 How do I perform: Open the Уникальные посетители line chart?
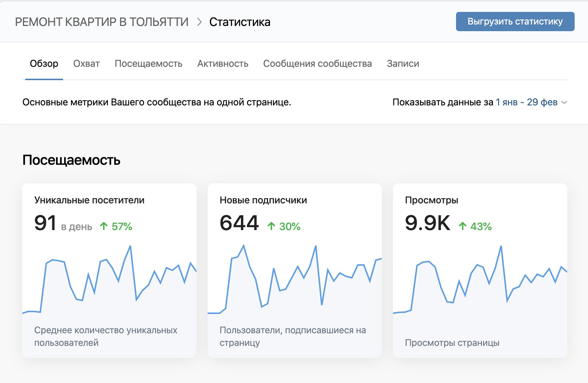(109, 280)
